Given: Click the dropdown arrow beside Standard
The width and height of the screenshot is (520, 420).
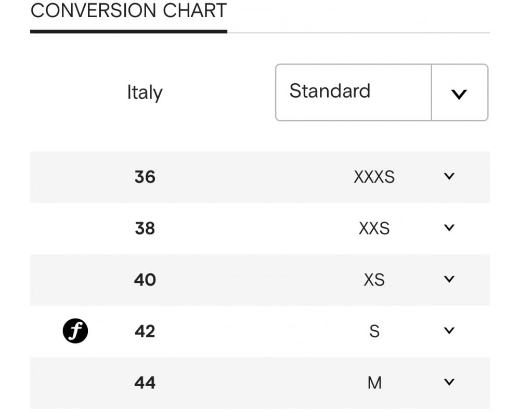Looking at the screenshot, I should [459, 94].
